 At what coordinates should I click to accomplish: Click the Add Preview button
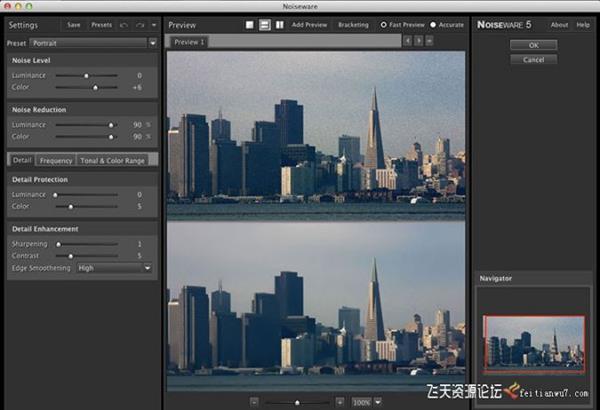point(311,24)
